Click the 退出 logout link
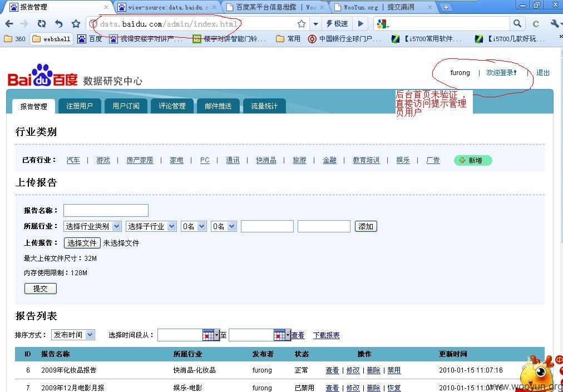The width and height of the screenshot is (563, 392). pyautogui.click(x=543, y=72)
